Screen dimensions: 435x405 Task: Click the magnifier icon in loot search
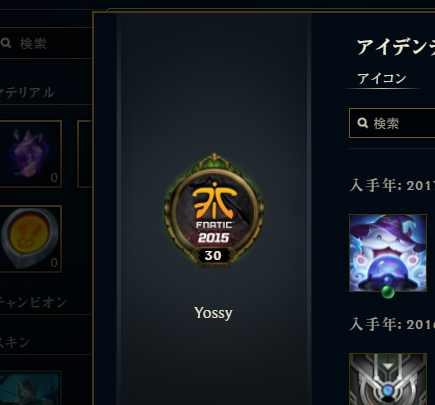(x=6, y=43)
